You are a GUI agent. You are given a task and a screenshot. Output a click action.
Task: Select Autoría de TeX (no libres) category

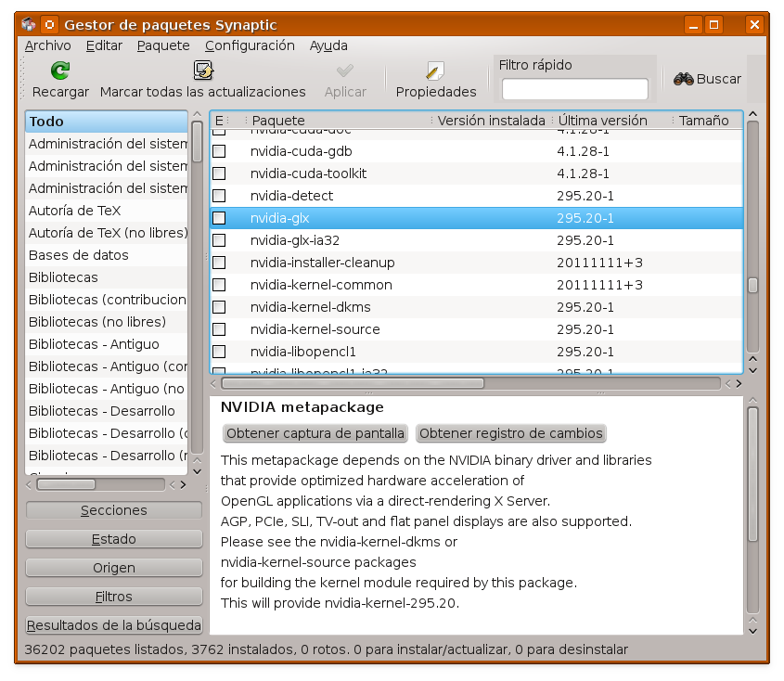(107, 233)
